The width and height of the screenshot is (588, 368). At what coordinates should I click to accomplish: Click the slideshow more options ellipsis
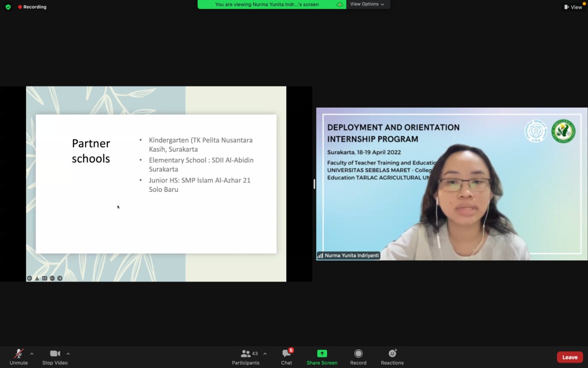pos(52,278)
